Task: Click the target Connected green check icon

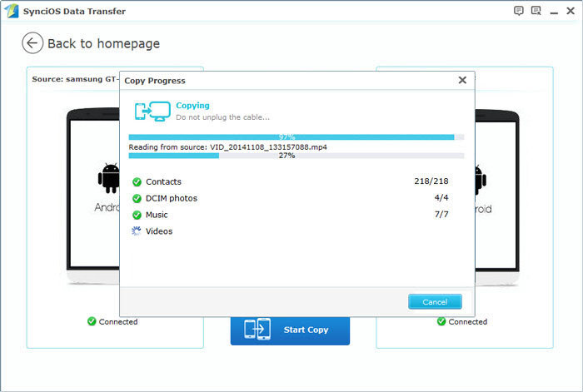Action: tap(441, 321)
